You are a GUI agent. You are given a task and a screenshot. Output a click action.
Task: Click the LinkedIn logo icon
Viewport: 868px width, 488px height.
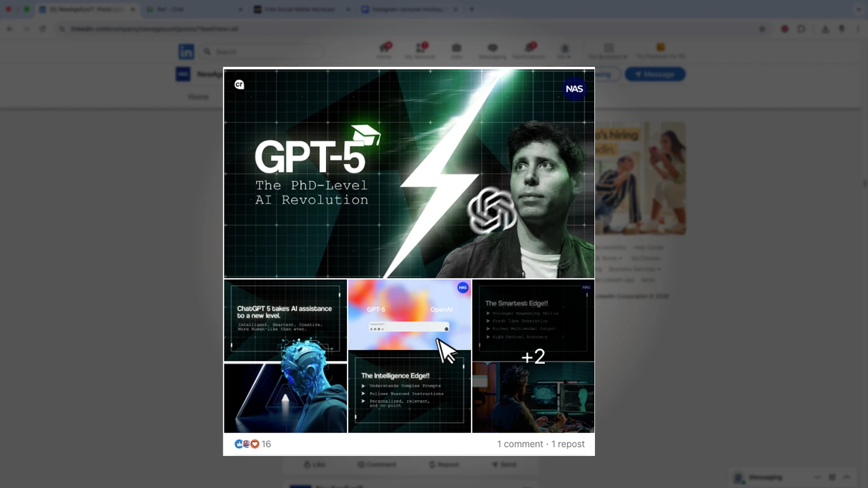click(186, 52)
